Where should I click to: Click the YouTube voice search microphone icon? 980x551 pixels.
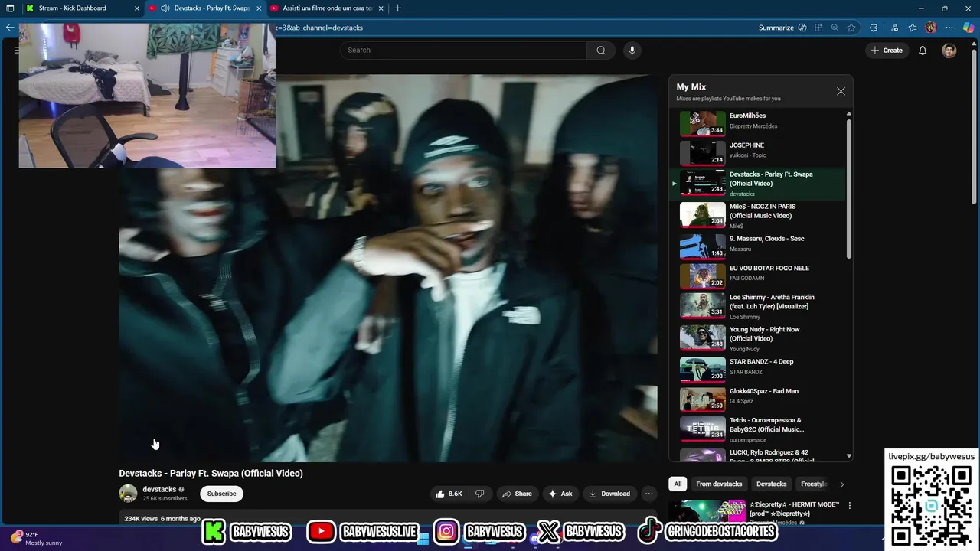[632, 51]
